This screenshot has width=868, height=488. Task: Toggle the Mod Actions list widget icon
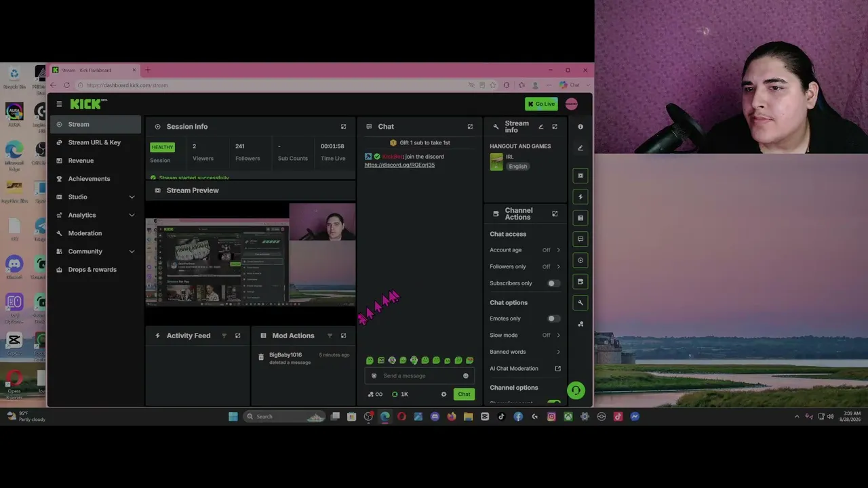tap(580, 218)
